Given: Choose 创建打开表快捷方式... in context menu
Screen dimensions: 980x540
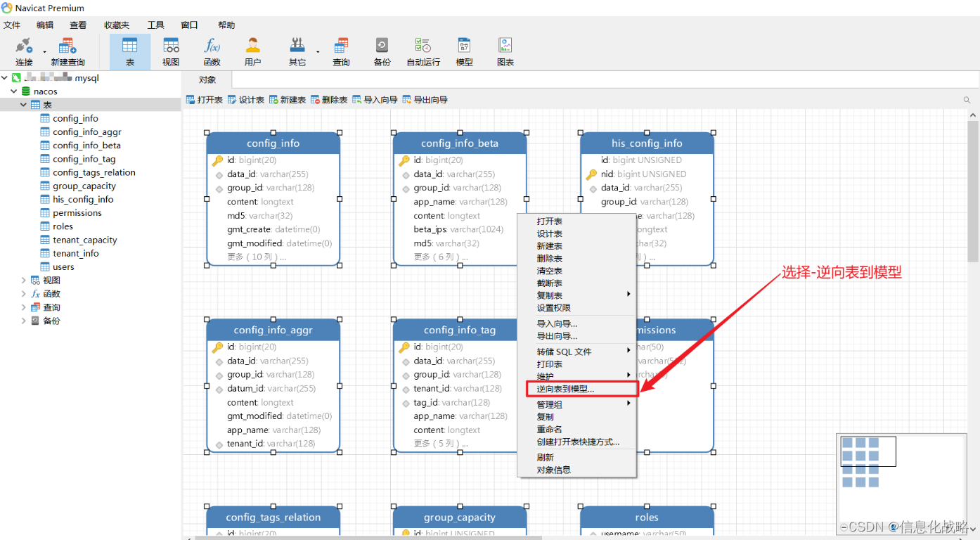Looking at the screenshot, I should tap(576, 442).
